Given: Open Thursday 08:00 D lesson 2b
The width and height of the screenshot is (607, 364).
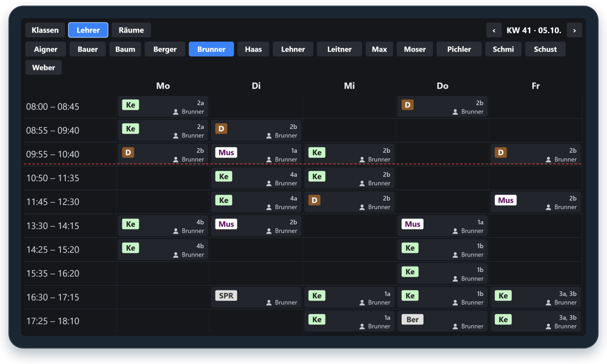Looking at the screenshot, I should pyautogui.click(x=442, y=107).
